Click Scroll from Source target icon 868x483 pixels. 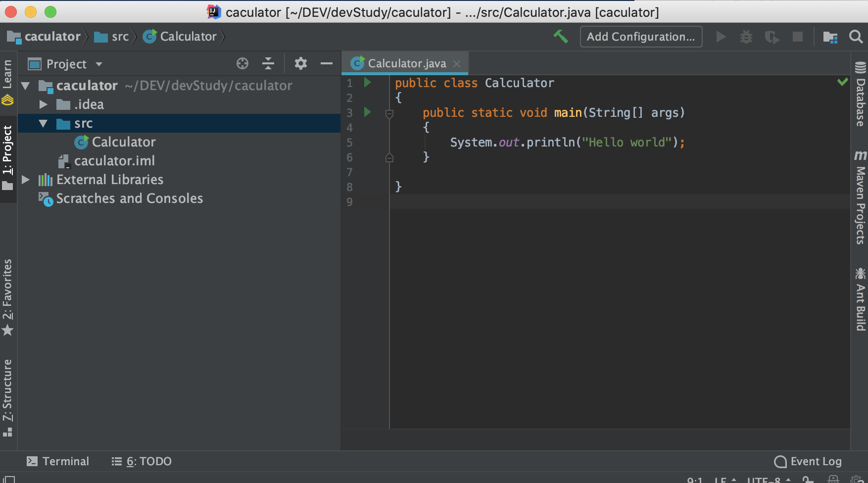[242, 63]
